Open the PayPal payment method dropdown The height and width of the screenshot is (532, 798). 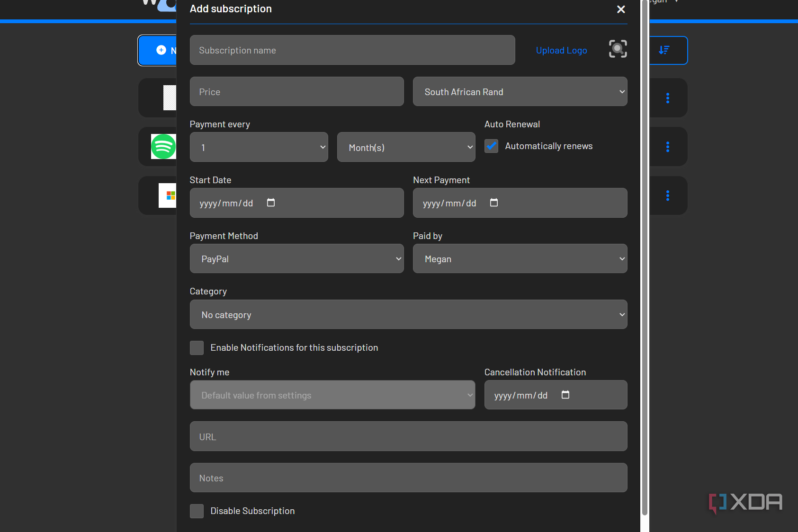(297, 258)
